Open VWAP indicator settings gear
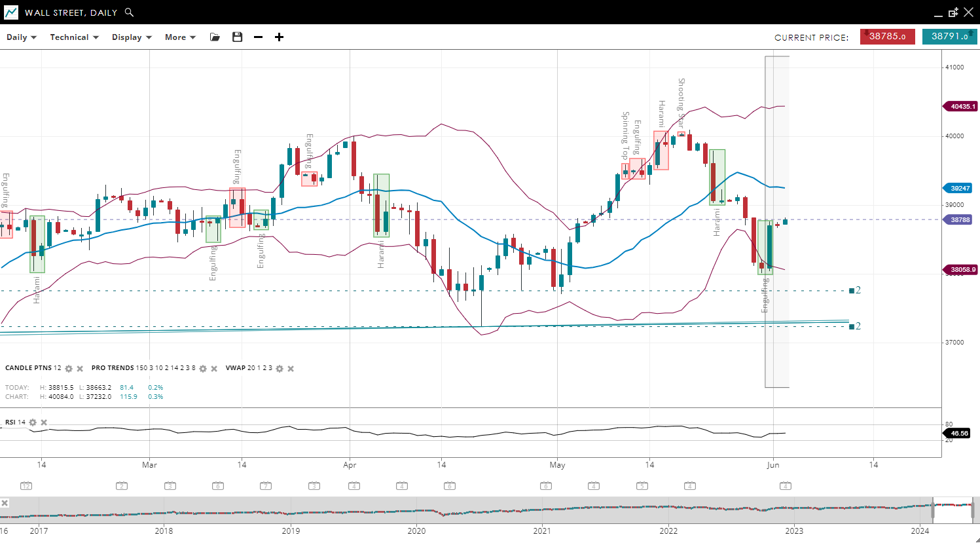980x543 pixels. [280, 369]
